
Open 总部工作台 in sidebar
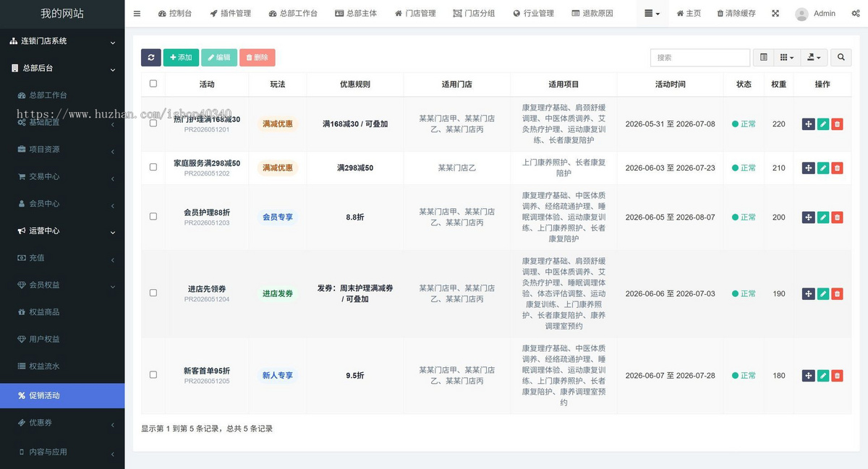tap(62, 95)
